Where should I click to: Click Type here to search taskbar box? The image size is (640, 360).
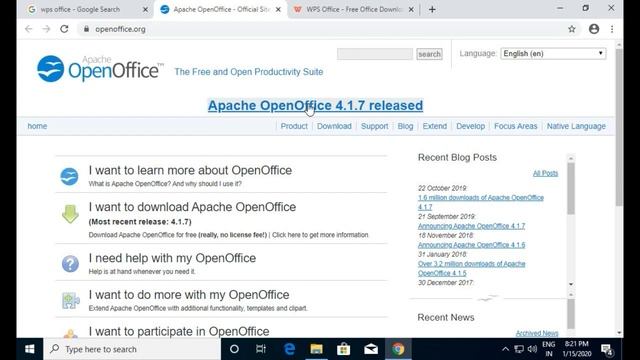pyautogui.click(x=132, y=349)
